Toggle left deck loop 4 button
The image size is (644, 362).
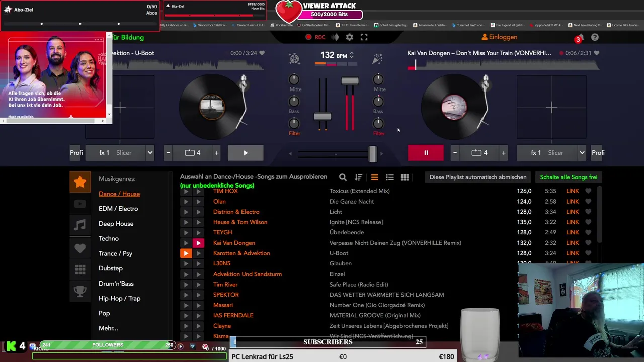click(x=193, y=153)
